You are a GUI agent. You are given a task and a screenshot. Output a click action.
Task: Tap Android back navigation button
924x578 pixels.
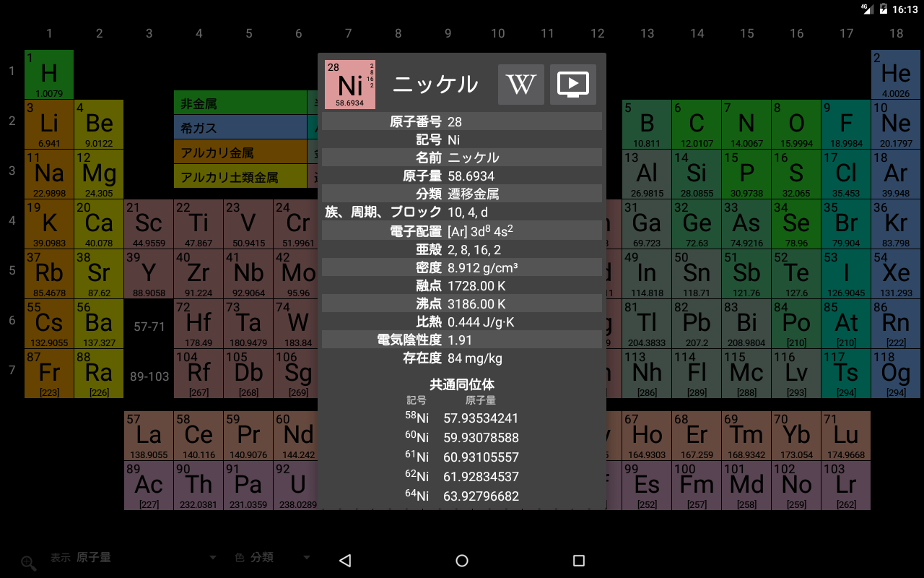[345, 561]
